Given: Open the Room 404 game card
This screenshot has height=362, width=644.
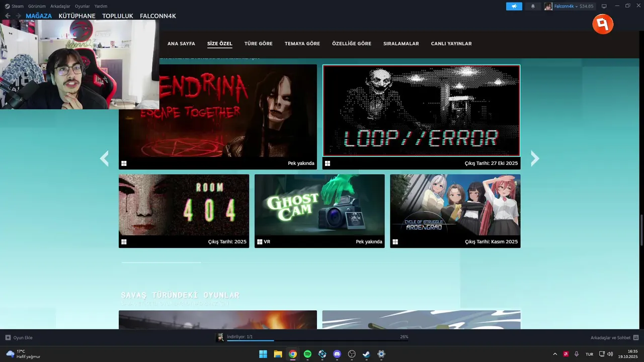Looking at the screenshot, I should 184,211.
